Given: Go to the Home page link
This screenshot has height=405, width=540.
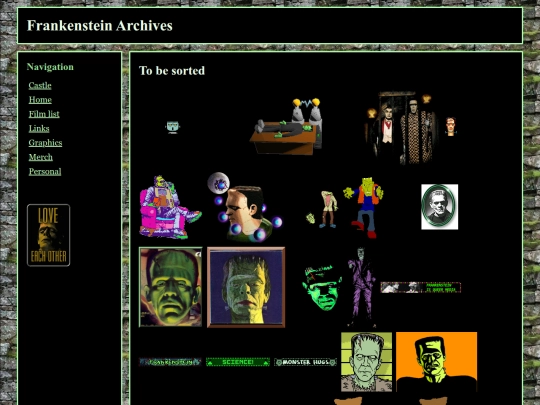Looking at the screenshot, I should 40,100.
